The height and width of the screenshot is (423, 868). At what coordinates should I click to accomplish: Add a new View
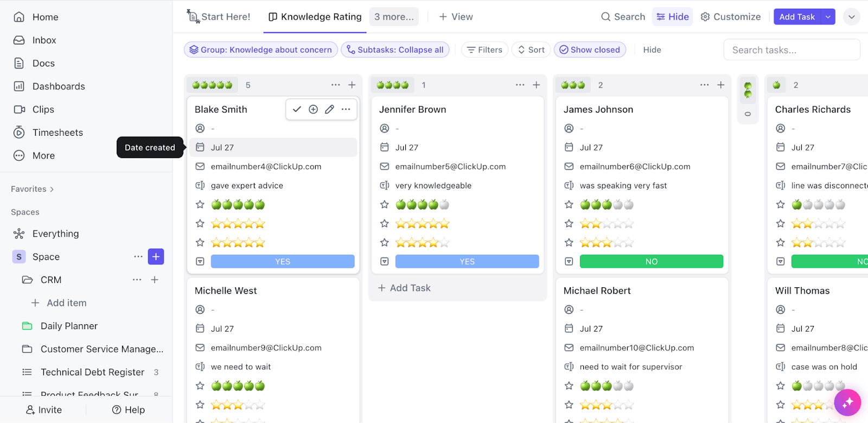[456, 17]
